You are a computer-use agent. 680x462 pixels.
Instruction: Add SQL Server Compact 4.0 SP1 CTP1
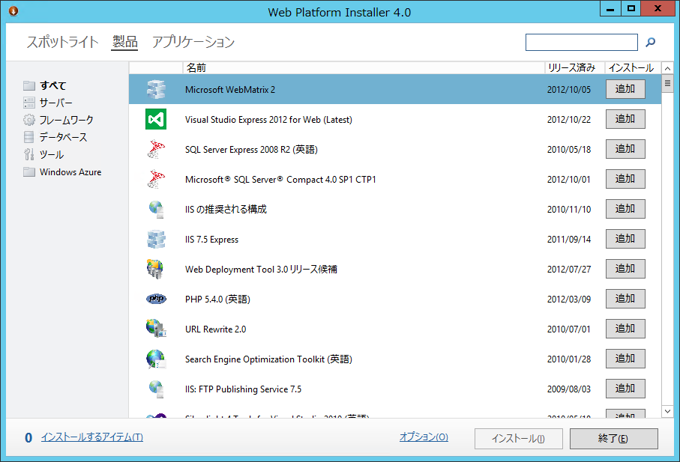[x=625, y=179]
